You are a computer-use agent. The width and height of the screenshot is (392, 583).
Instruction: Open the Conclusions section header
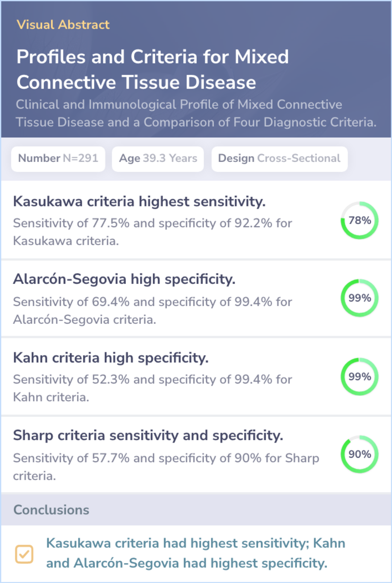point(51,510)
